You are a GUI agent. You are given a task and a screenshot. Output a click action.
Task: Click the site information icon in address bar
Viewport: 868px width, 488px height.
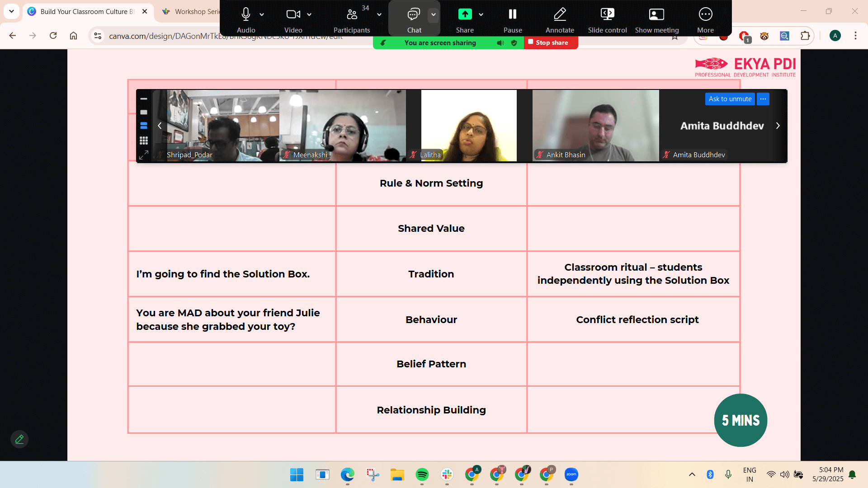pos(98,36)
